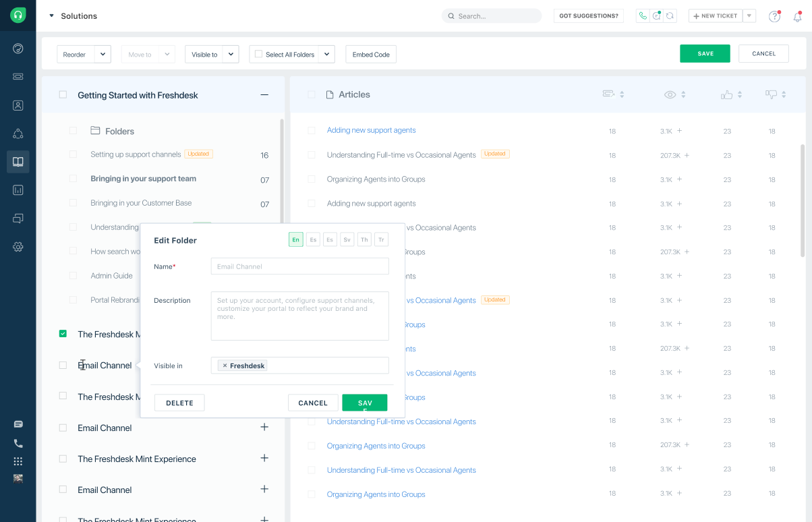Click the toolbar CANCEL button
The width and height of the screenshot is (812, 522).
coord(763,53)
